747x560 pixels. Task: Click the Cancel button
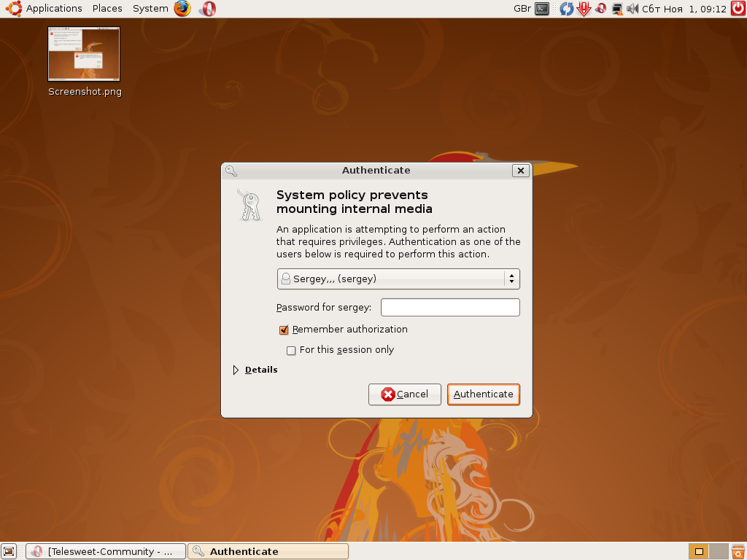click(x=405, y=394)
